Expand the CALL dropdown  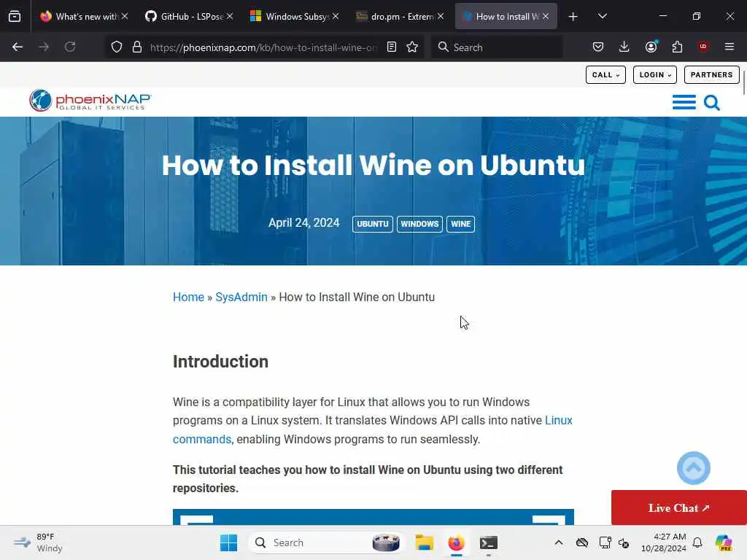[605, 75]
